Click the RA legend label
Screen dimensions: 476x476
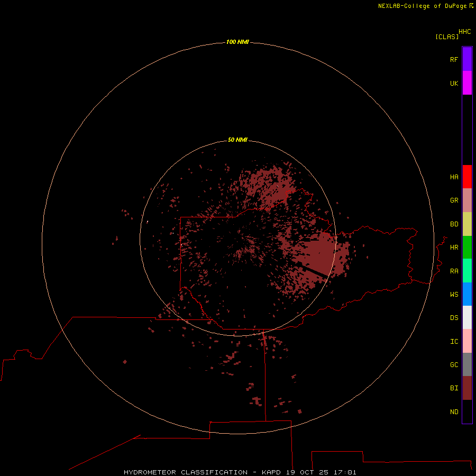tap(454, 271)
